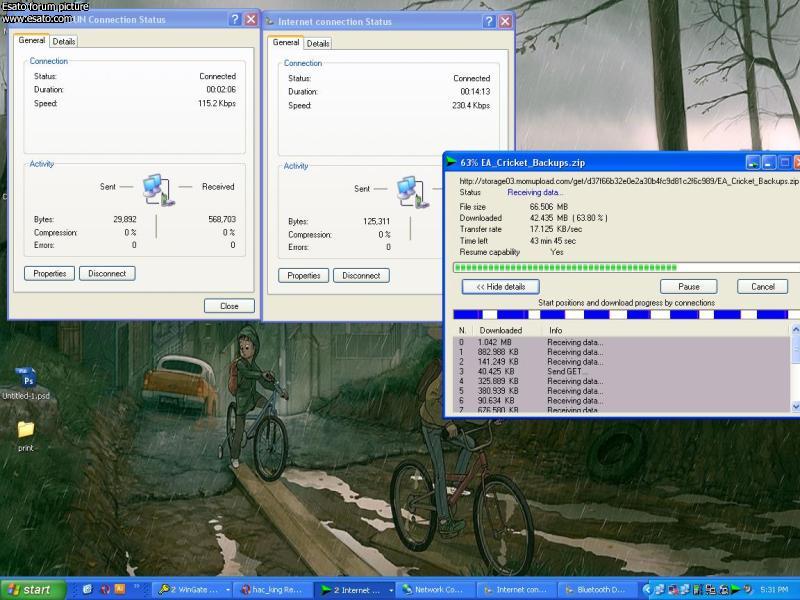800x600 pixels.
Task: Click network computers icon in Internet connection Status window
Action: [413, 192]
